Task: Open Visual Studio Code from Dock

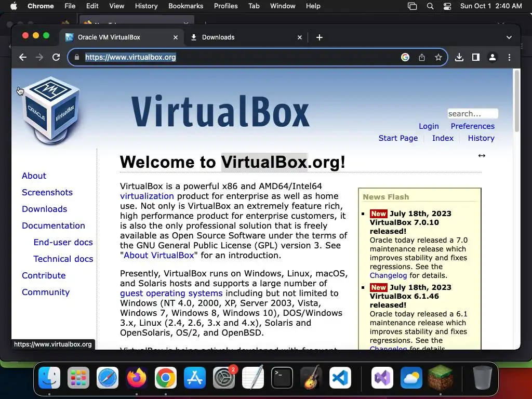Action: [x=340, y=378]
